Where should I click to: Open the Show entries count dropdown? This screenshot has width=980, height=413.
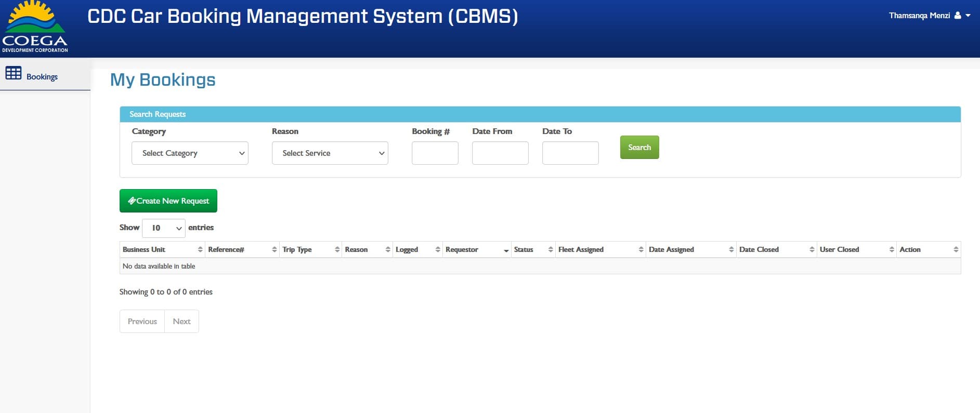[x=164, y=228]
